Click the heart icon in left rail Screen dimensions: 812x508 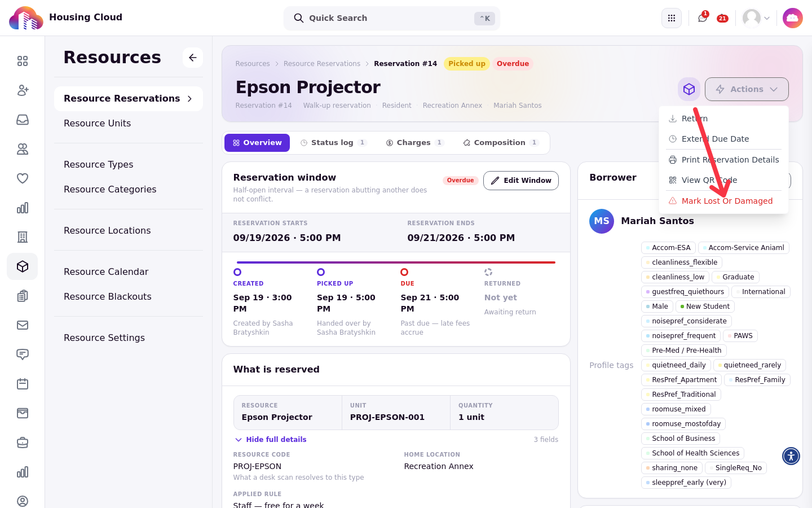[x=23, y=178]
